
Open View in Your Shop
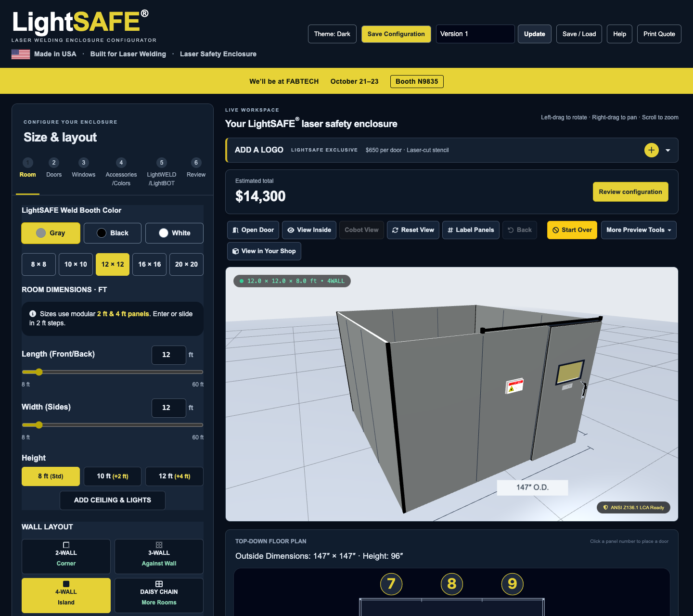point(264,251)
